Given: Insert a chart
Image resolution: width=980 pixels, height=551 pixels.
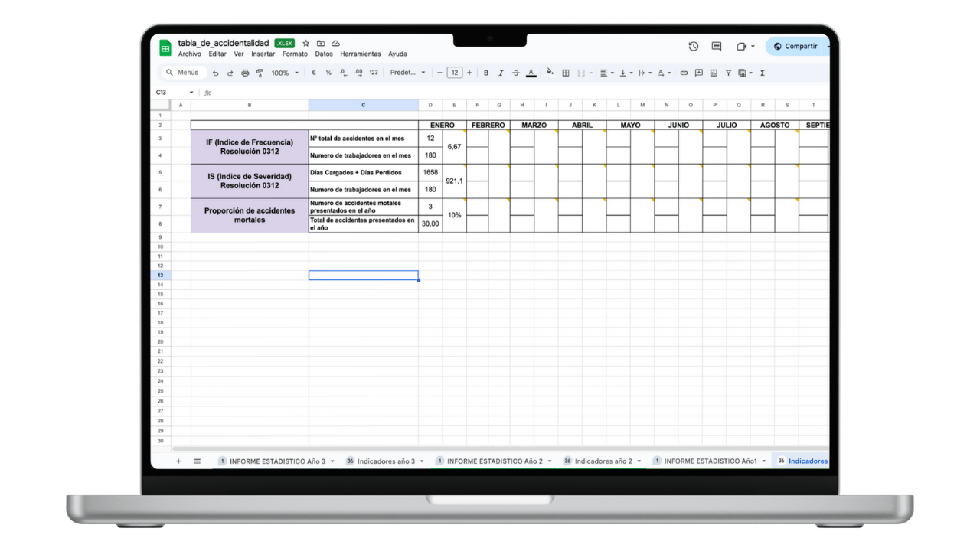Looking at the screenshot, I should tap(714, 73).
